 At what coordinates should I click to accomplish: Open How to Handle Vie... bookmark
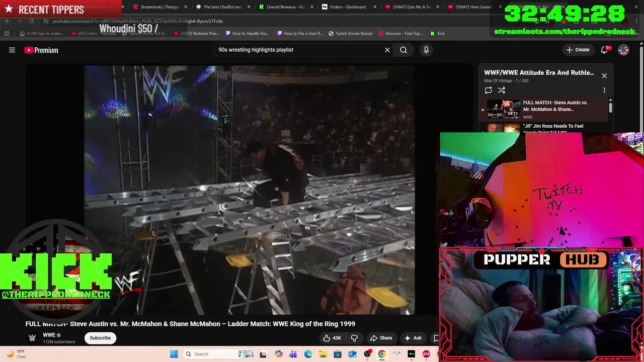pyautogui.click(x=247, y=33)
